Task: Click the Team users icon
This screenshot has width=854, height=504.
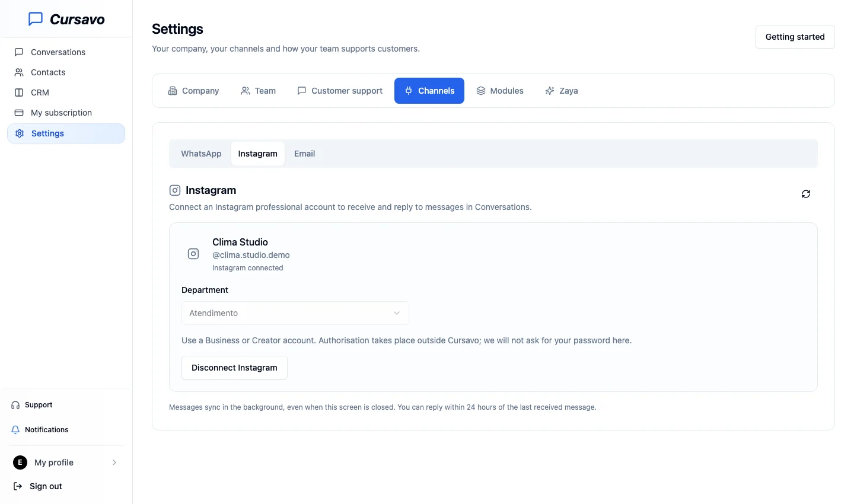Action: (246, 91)
